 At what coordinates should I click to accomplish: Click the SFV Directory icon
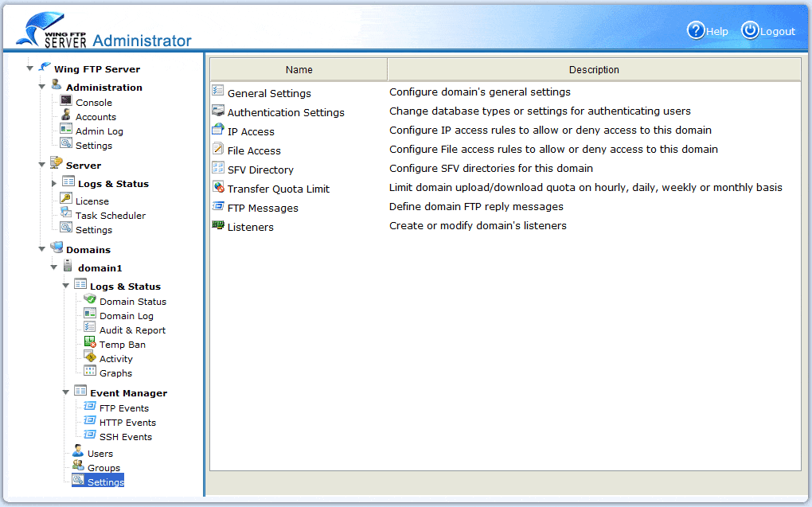point(218,168)
